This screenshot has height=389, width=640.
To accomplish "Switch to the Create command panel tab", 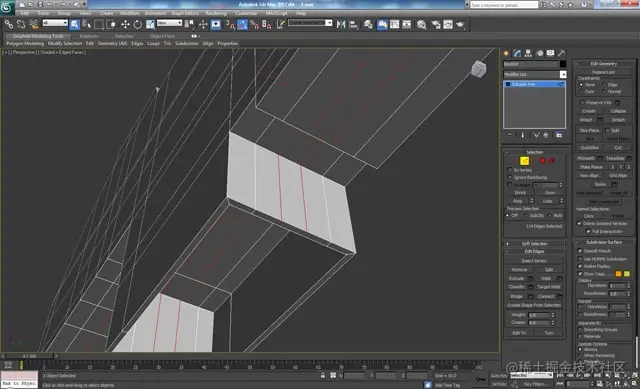I will coord(507,53).
